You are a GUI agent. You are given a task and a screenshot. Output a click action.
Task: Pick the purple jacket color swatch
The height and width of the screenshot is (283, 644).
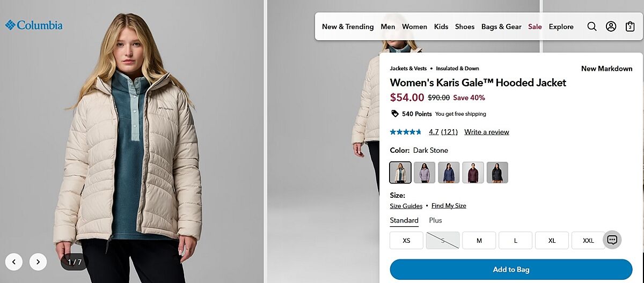pos(425,173)
